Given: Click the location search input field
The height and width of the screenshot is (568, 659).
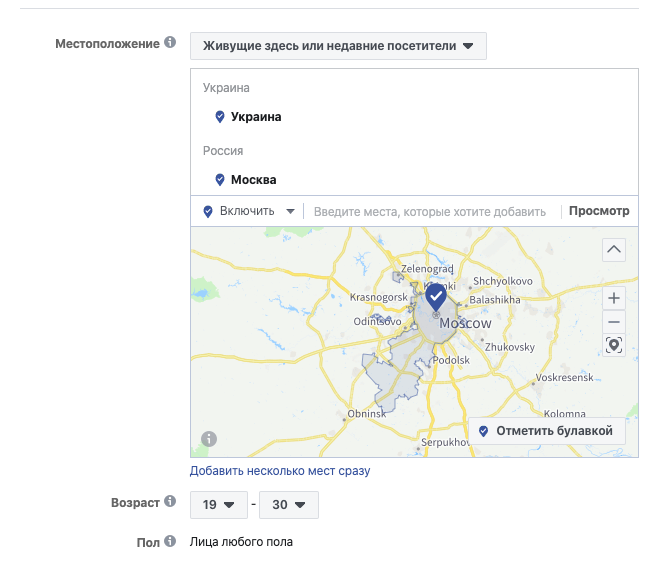Looking at the screenshot, I should coord(430,212).
